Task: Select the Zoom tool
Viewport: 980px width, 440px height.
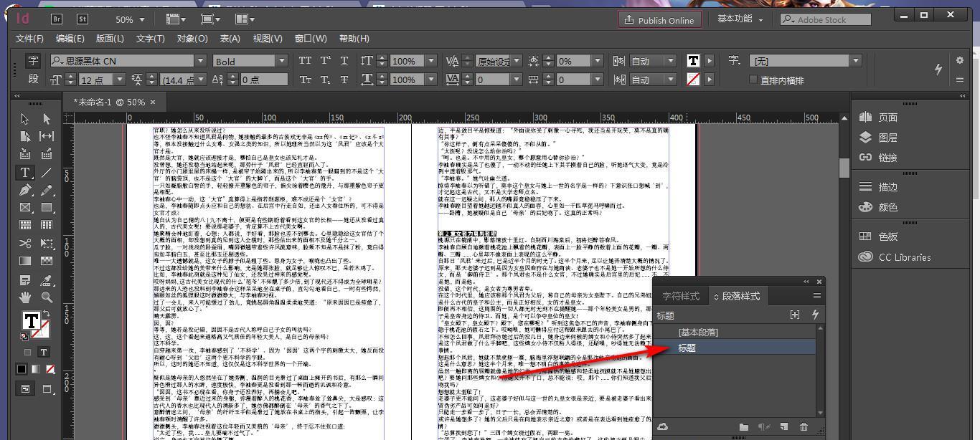Action: (47, 297)
